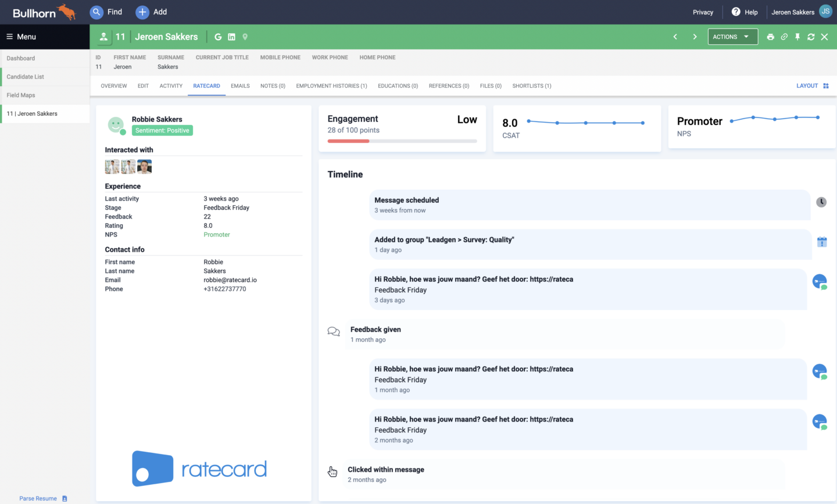This screenshot has width=837, height=504.
Task: Close the candidate record with X
Action: click(824, 37)
